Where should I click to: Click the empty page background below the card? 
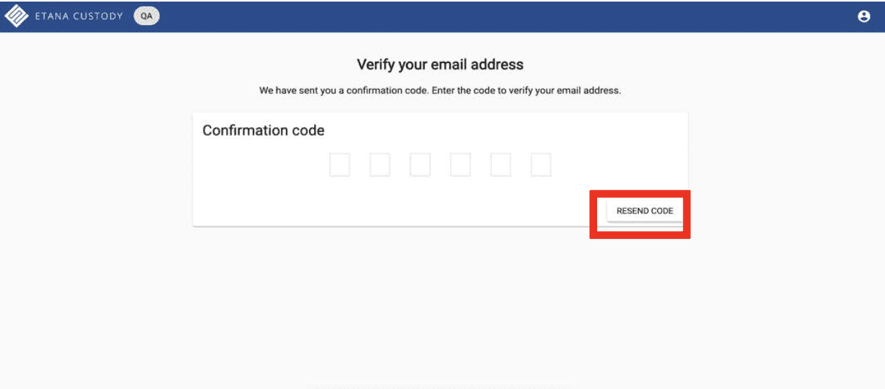[x=440, y=305]
